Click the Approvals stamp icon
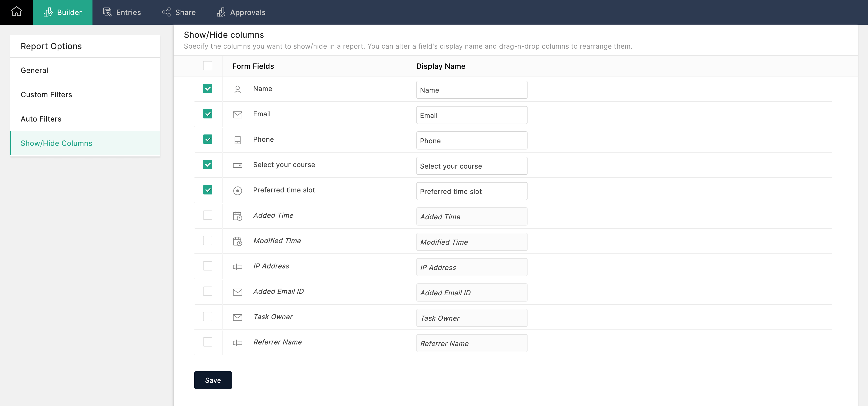Screen dimensions: 868x406 pos(221,12)
